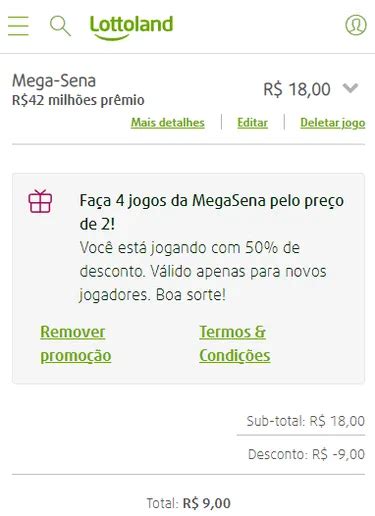This screenshot has height=516, width=375.
Task: Select the Mega-Sena game title
Action: 54,81
